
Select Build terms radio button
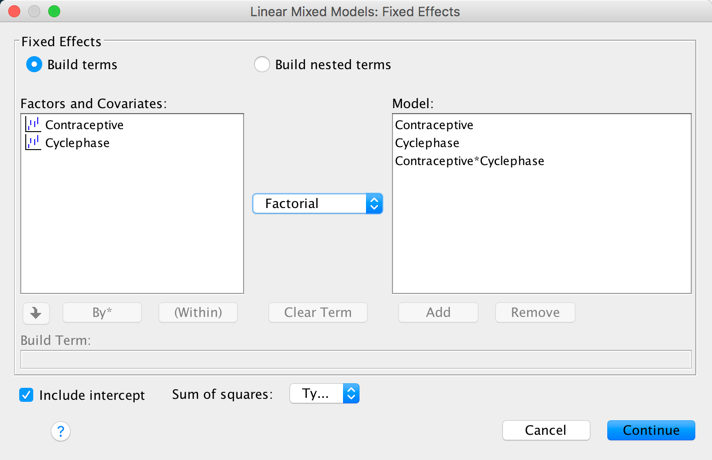click(34, 64)
